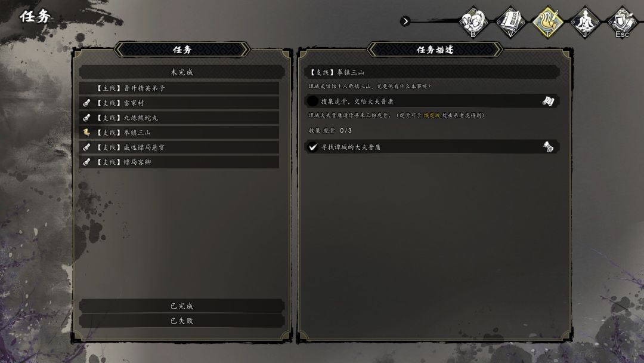
Task: Click the scroll icon beside 寻找谭城的大夫晋庸
Action: (549, 147)
